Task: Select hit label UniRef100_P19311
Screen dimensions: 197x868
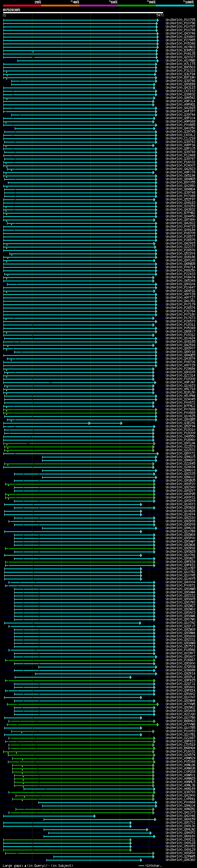Action: (180, 325)
